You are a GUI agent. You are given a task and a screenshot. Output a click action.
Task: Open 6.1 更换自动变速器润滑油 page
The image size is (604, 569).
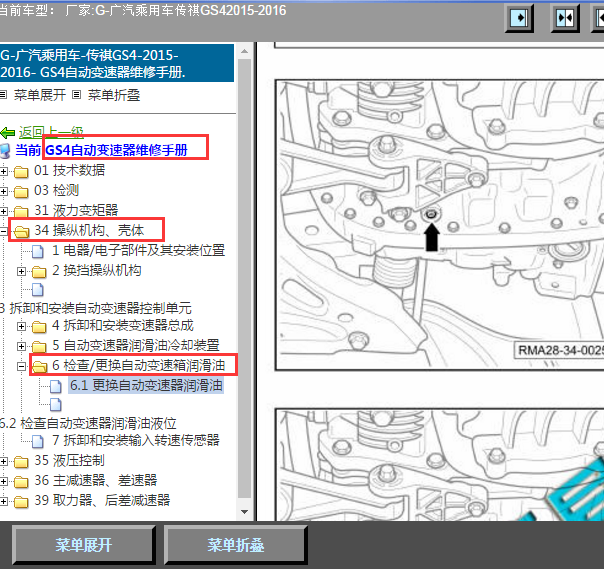tap(146, 385)
